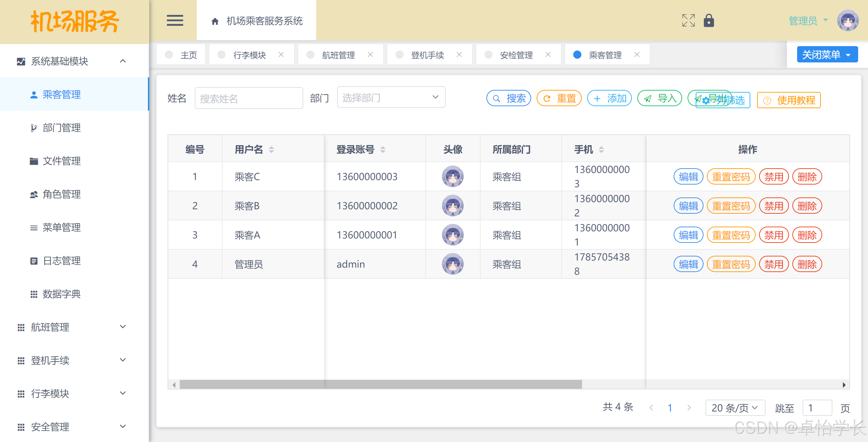Screen dimensions: 868x442
Task: Toggle the hamburger sidebar collapse icon
Action: (x=175, y=21)
